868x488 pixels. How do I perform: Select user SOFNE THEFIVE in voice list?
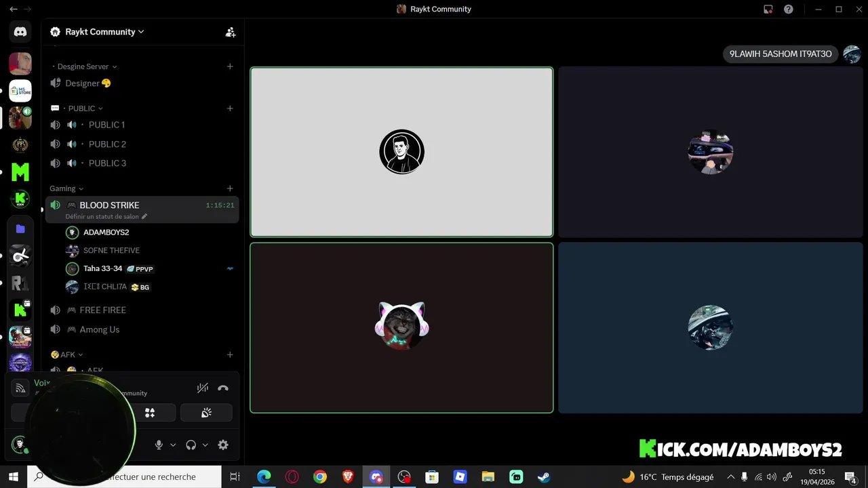[150, 250]
